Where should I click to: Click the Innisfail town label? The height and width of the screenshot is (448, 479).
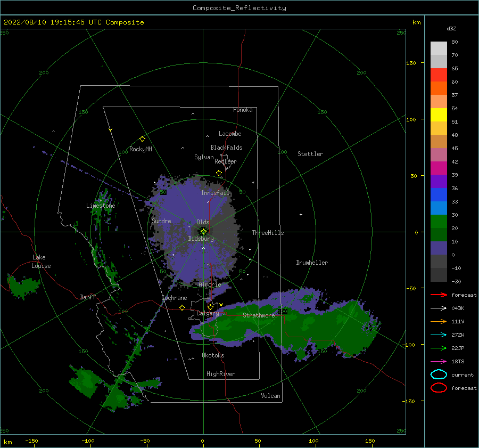pos(215,193)
